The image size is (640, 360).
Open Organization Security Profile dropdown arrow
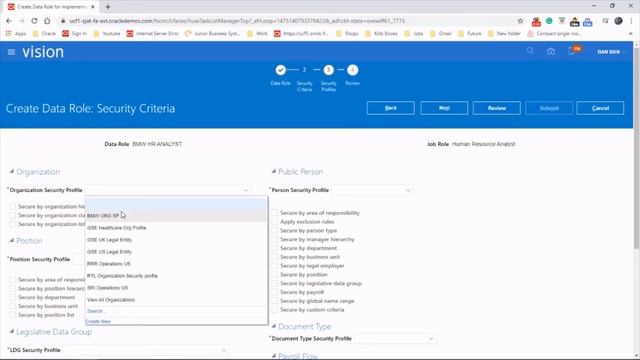[x=246, y=190]
